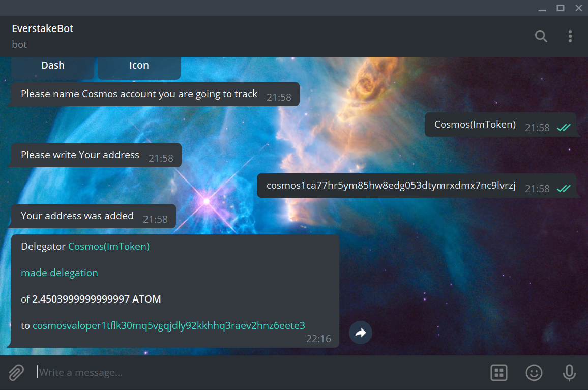Click the bot status text under title
588x390 pixels.
19,45
